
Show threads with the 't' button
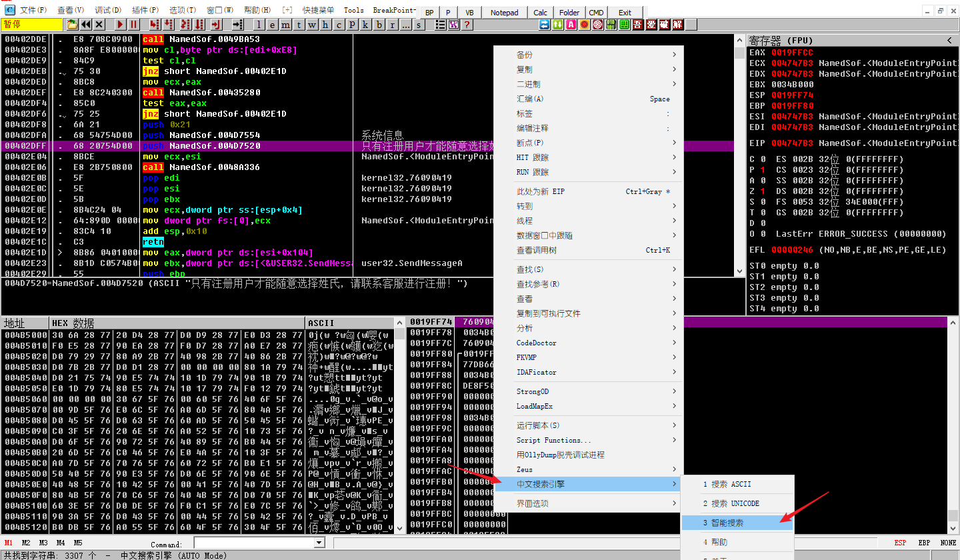[x=300, y=25]
